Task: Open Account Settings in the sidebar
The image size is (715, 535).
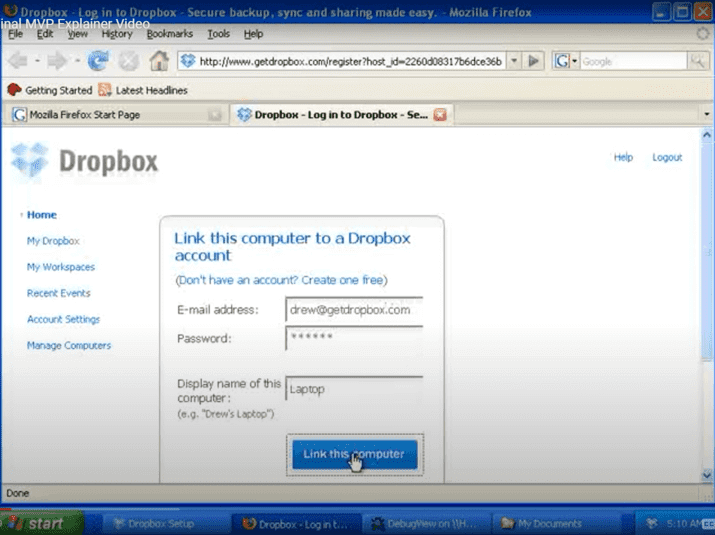Action: (63, 319)
